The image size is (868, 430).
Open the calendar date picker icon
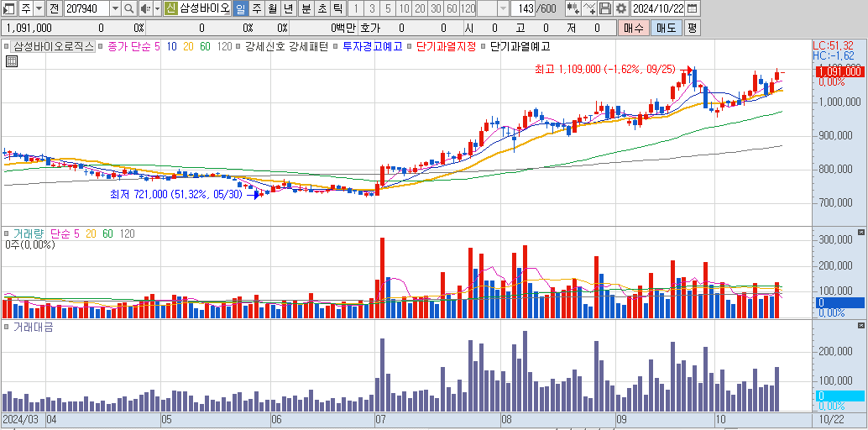click(x=693, y=8)
